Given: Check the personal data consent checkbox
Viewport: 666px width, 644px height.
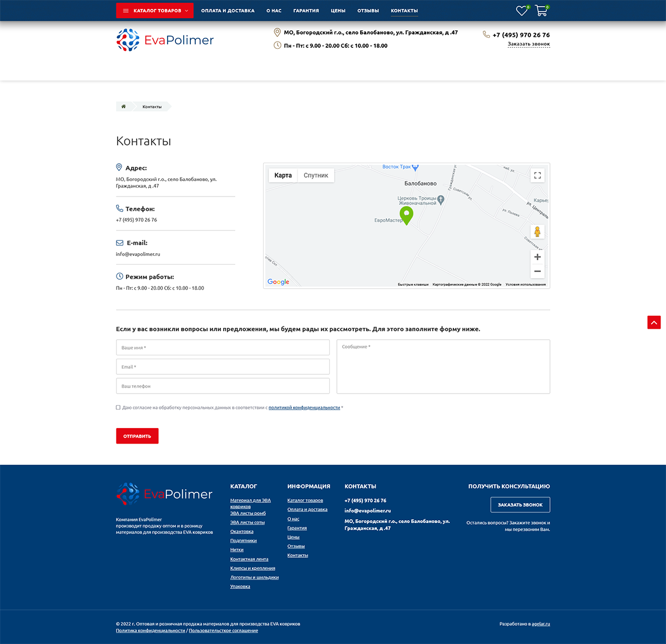Looking at the screenshot, I should coord(118,407).
